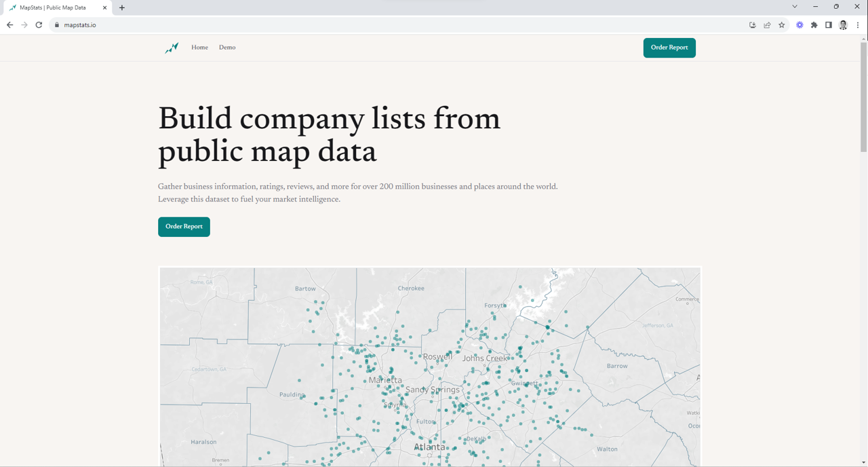Click the Walton county label

pyautogui.click(x=607, y=449)
